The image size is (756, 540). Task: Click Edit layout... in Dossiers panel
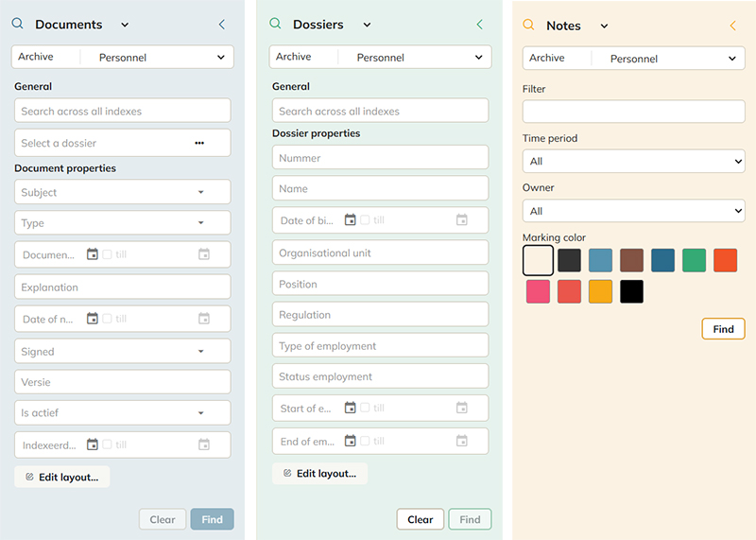click(319, 474)
